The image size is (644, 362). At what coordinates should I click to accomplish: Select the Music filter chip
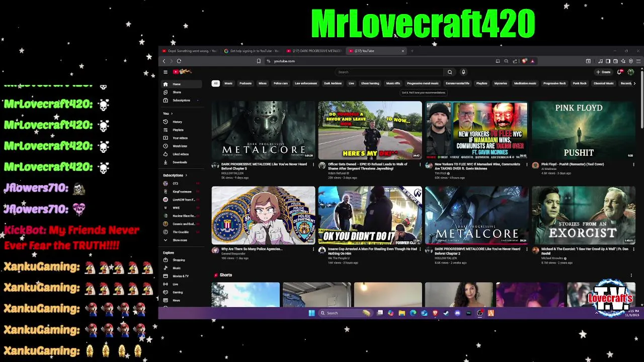[228, 83]
